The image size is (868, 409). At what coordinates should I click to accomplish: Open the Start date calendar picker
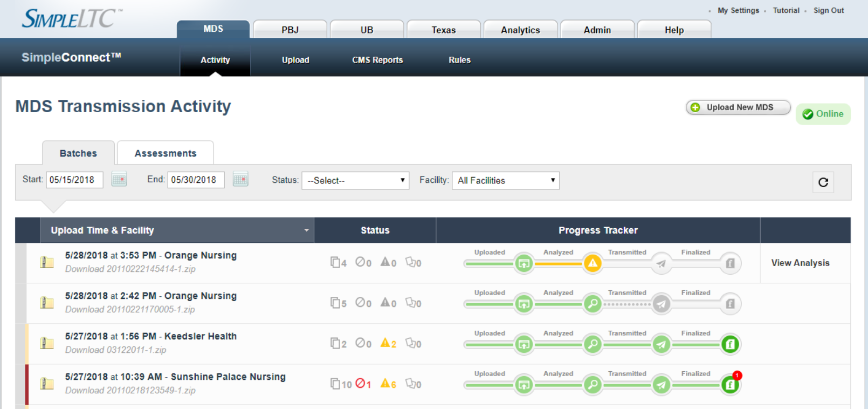click(x=119, y=179)
